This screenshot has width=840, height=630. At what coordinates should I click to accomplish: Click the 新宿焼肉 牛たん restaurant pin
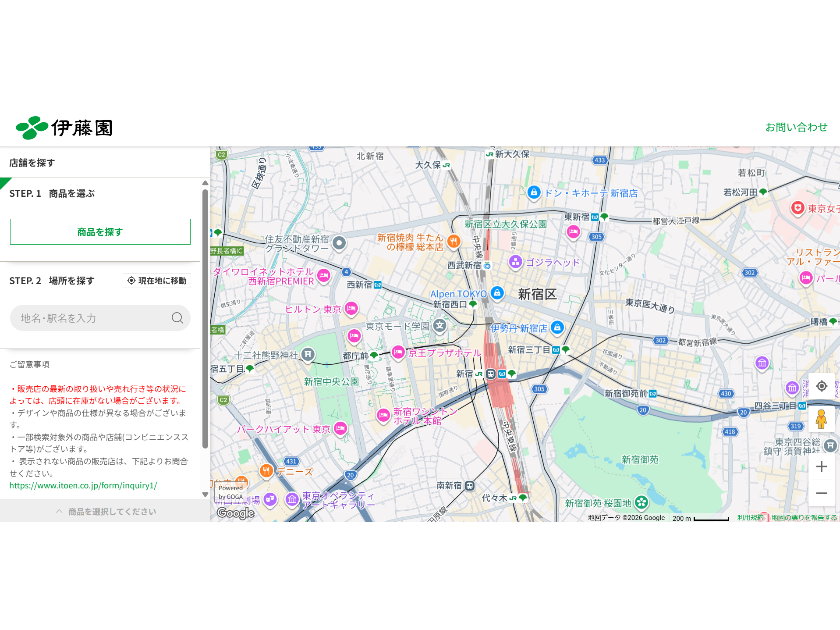(454, 241)
